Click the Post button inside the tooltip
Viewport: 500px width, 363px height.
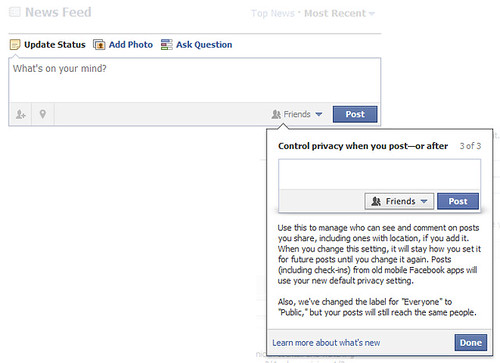(458, 201)
